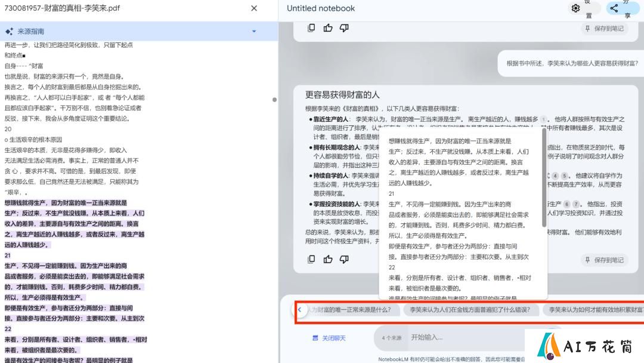This screenshot has height=363, width=644.
Task: Click citation number 5 in the answer
Action: point(564,176)
